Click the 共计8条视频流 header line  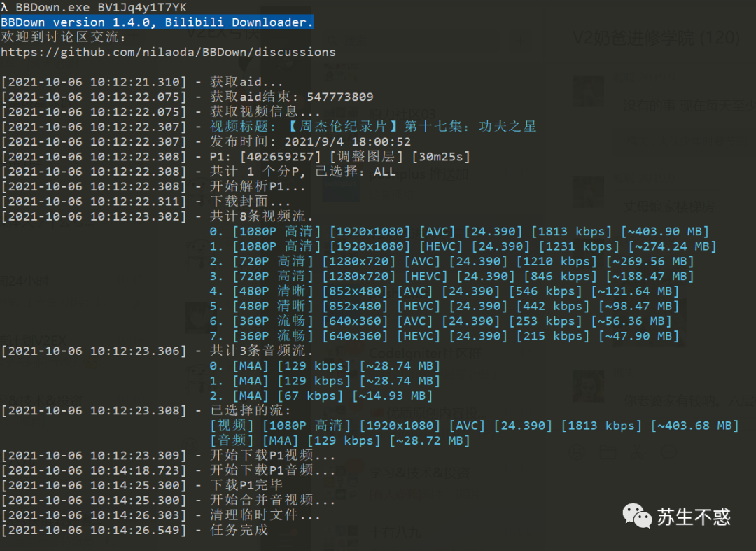261,216
